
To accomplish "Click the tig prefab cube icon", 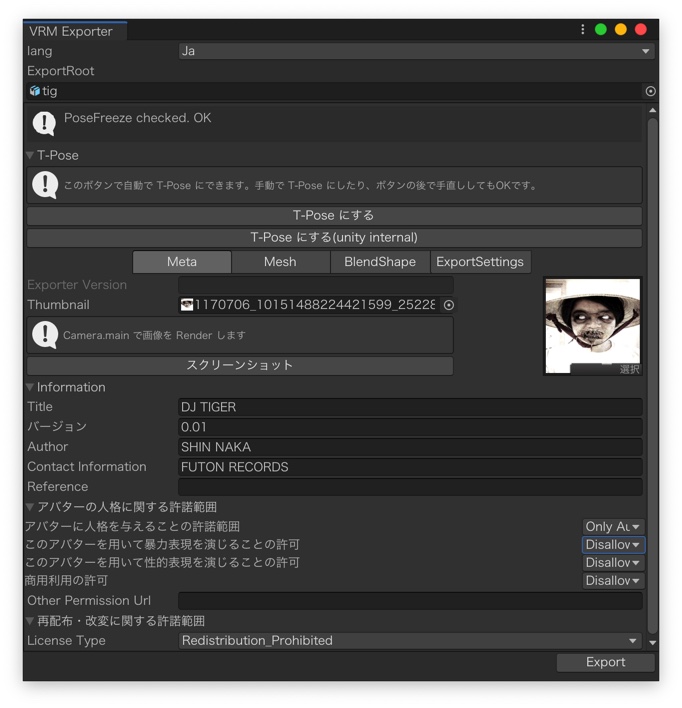I will coord(35,91).
